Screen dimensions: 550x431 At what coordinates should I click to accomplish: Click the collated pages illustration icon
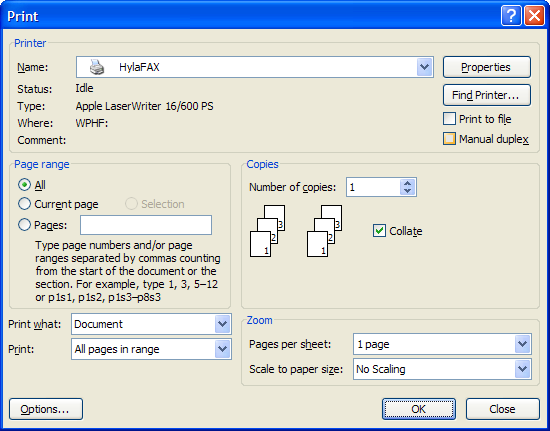point(296,231)
